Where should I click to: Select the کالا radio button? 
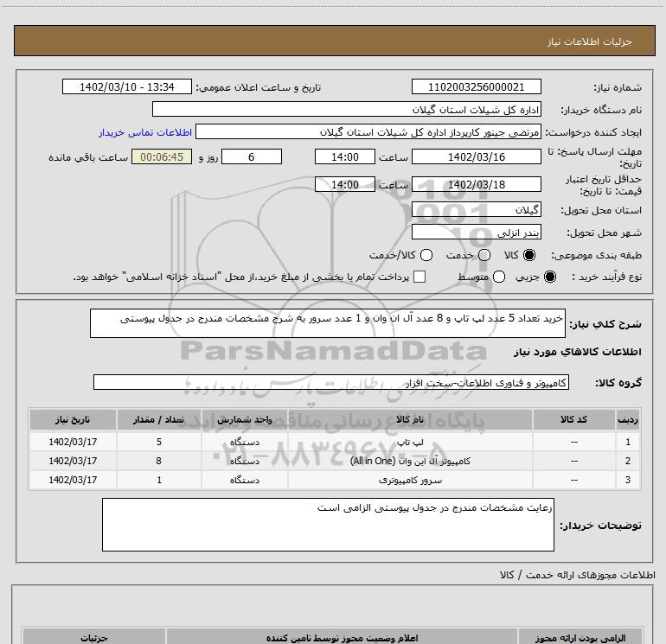[529, 255]
